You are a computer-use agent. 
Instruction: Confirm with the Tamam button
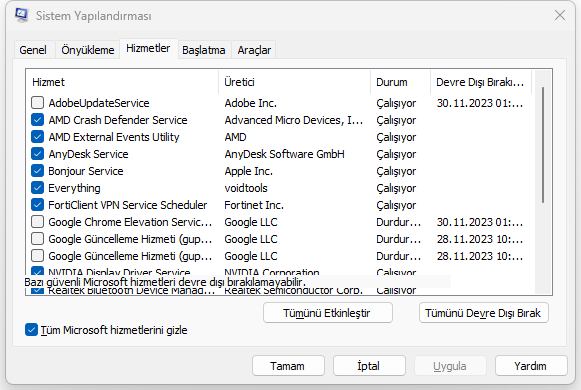point(288,366)
